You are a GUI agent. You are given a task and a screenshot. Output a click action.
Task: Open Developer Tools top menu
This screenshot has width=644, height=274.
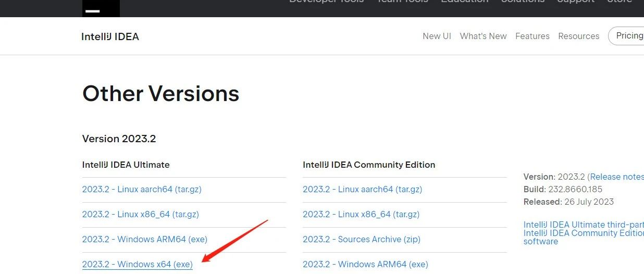(x=327, y=2)
